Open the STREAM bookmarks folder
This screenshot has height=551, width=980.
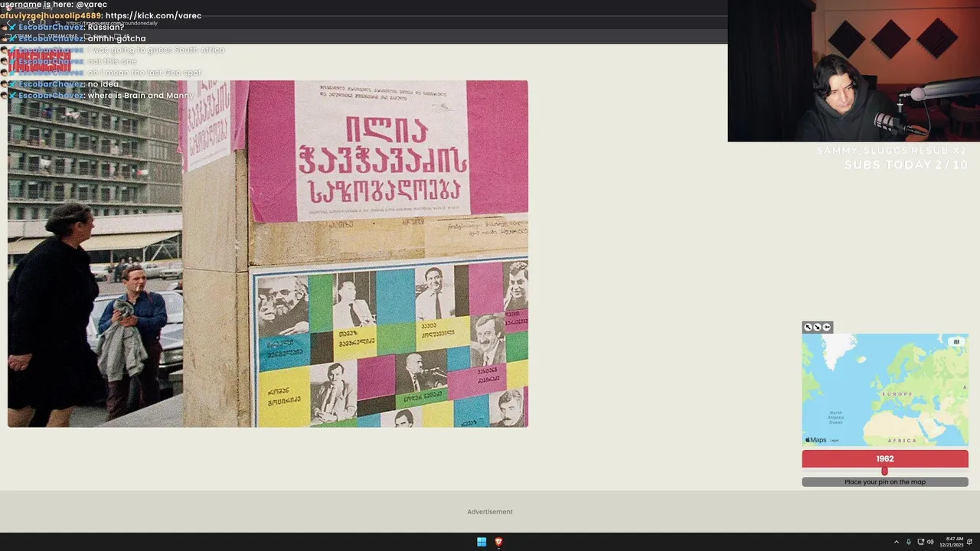(x=19, y=36)
